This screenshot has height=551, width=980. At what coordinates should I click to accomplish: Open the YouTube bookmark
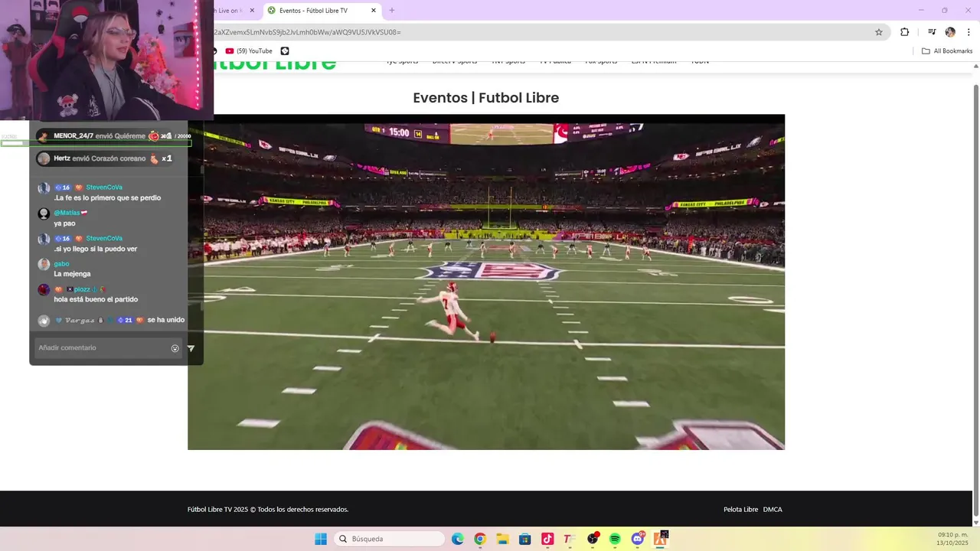(x=249, y=51)
